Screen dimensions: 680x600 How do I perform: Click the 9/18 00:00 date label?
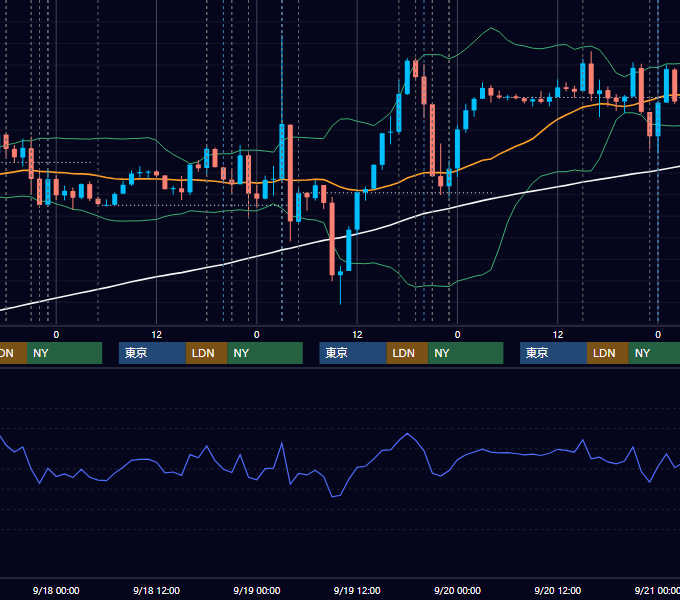click(56, 590)
